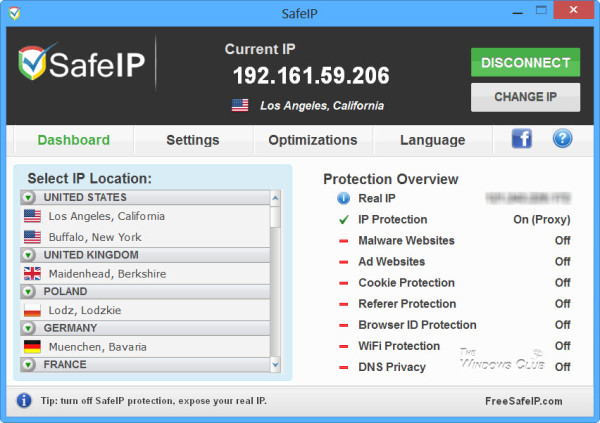600x423 pixels.
Task: Click the blurred Real IP value
Action: [x=528, y=198]
